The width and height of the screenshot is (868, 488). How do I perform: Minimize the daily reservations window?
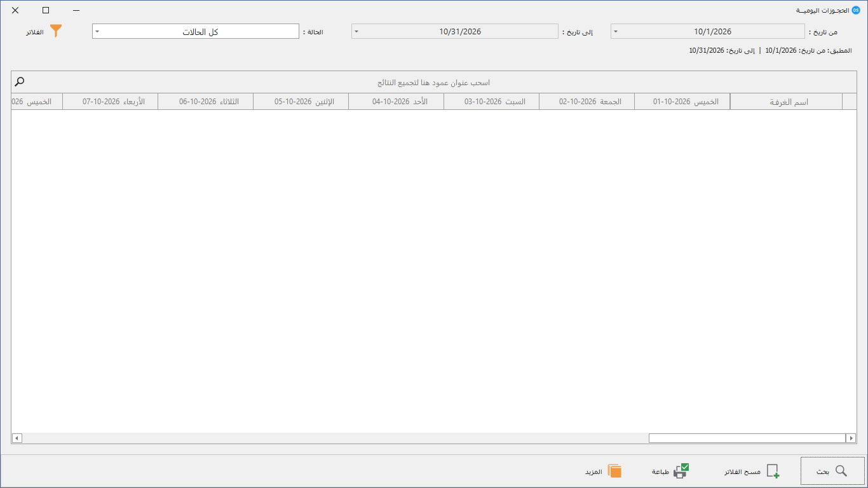76,10
